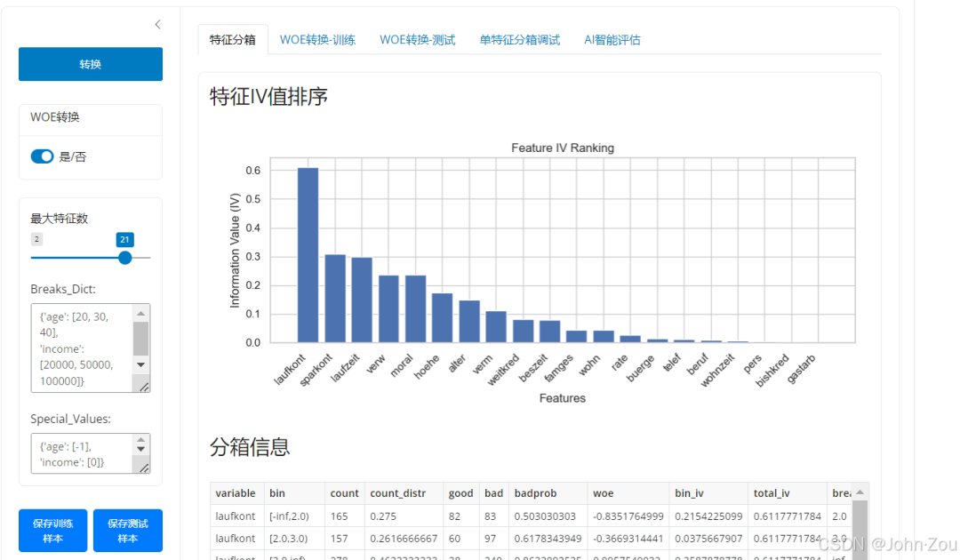This screenshot has width=960, height=560.
Task: Click the sparkont bar in the IV chart
Action: 335,298
